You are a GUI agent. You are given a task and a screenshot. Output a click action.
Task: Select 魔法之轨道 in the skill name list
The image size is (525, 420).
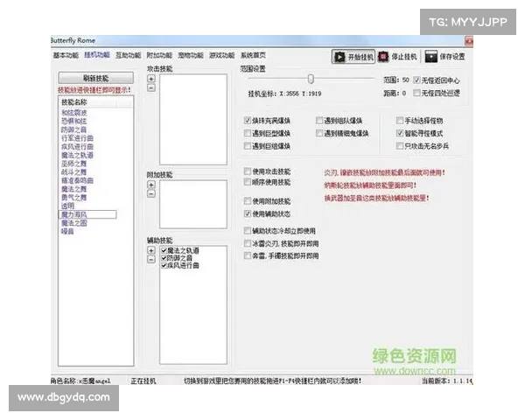[x=77, y=155]
